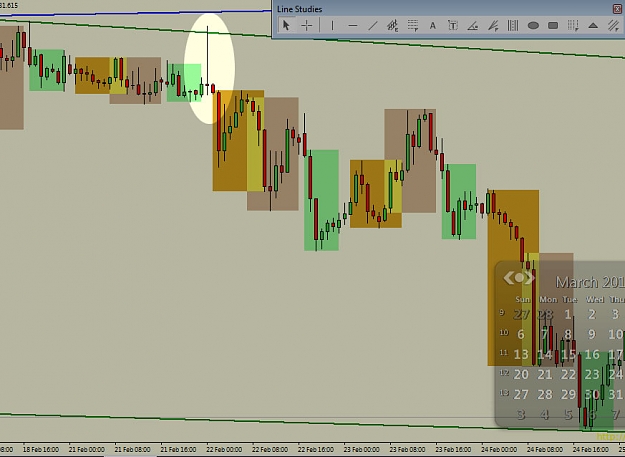625x457 pixels.
Task: Select March 16 in the calendar
Action: (592, 354)
